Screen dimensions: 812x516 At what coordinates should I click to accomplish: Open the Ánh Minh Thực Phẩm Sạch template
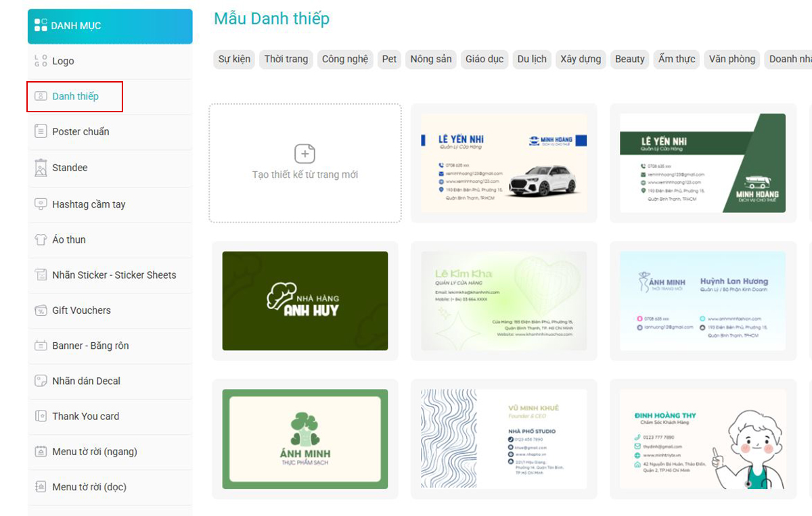click(x=305, y=439)
